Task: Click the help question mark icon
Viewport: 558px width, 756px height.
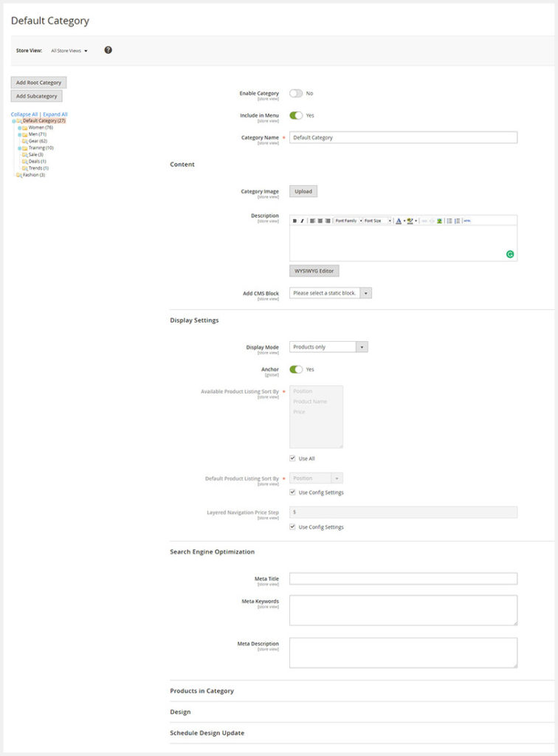Action: (108, 50)
